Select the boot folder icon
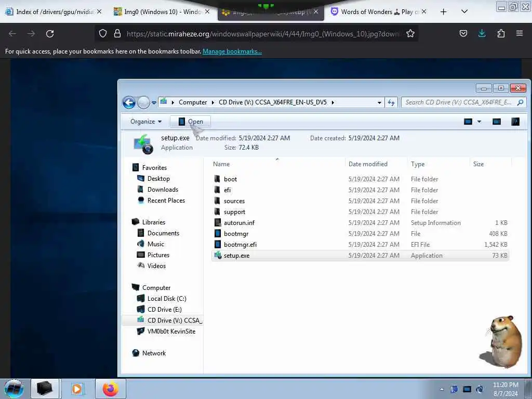 (x=218, y=179)
